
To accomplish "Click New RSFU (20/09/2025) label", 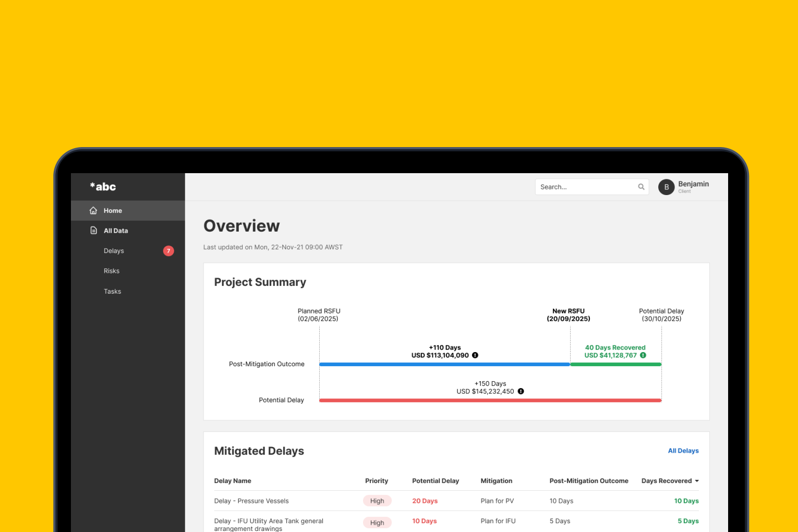I will point(569,315).
